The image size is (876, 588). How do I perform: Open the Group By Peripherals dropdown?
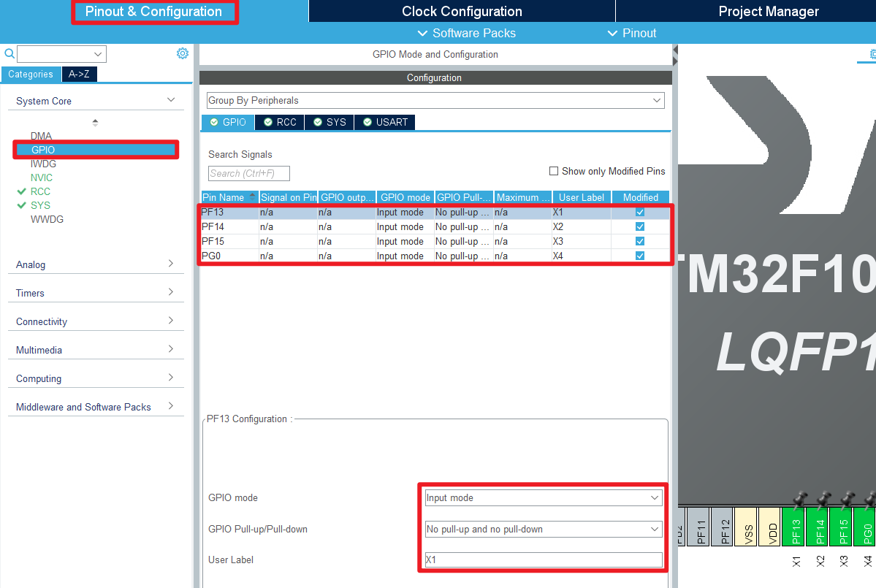[435, 101]
